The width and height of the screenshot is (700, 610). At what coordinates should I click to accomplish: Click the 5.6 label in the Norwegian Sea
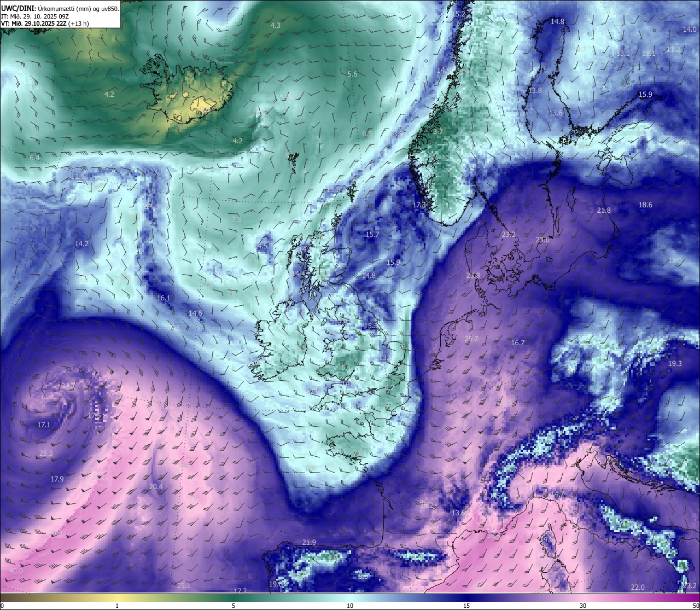pos(352,74)
